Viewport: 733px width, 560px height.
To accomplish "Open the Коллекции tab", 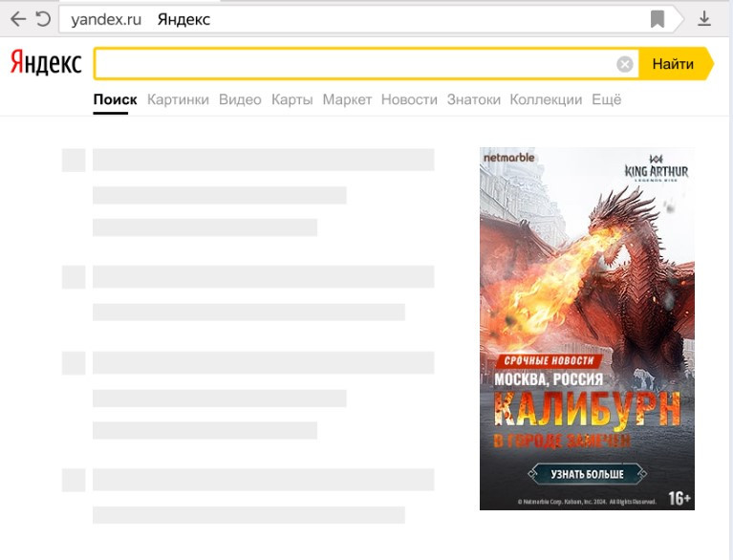I will click(x=546, y=99).
